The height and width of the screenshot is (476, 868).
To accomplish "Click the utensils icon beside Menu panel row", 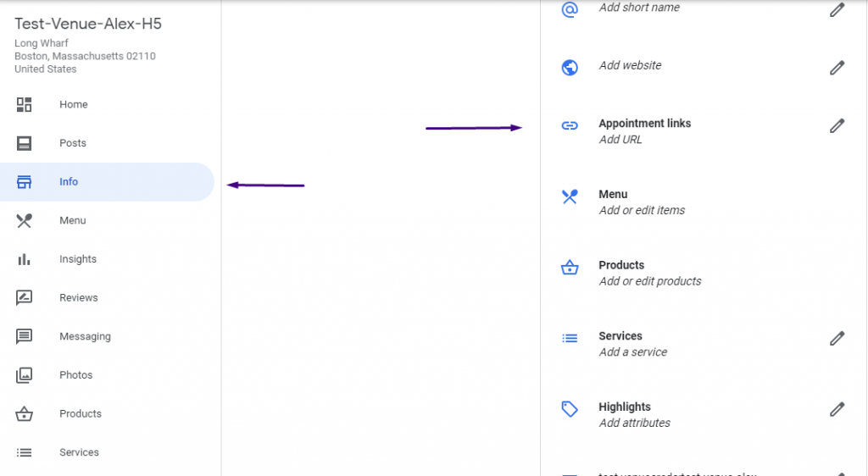I will (570, 196).
